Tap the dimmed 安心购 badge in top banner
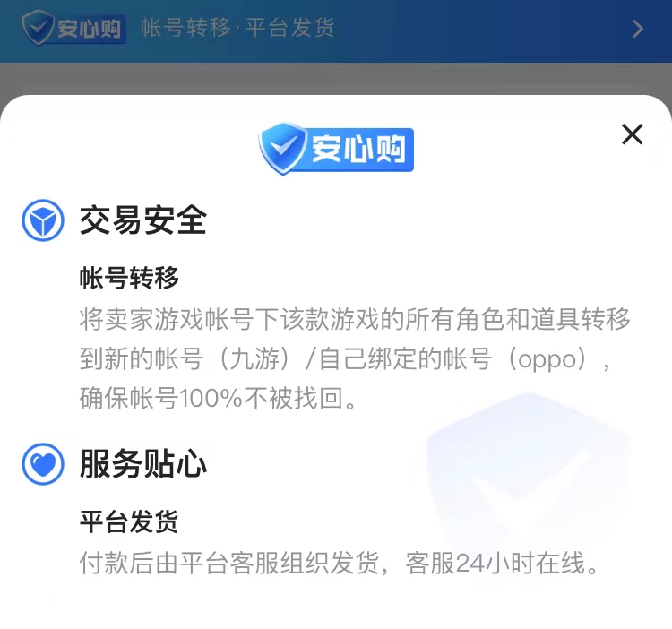Image resolution: width=672 pixels, height=629 pixels. tap(73, 29)
